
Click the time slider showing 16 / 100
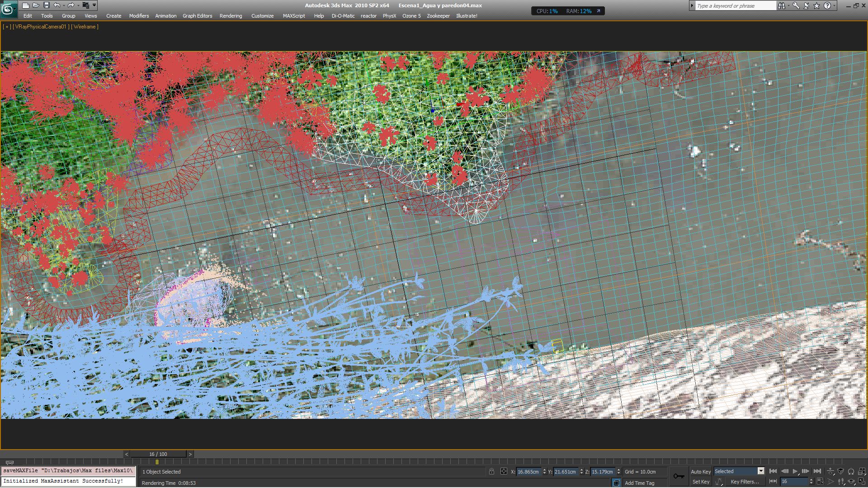click(158, 454)
